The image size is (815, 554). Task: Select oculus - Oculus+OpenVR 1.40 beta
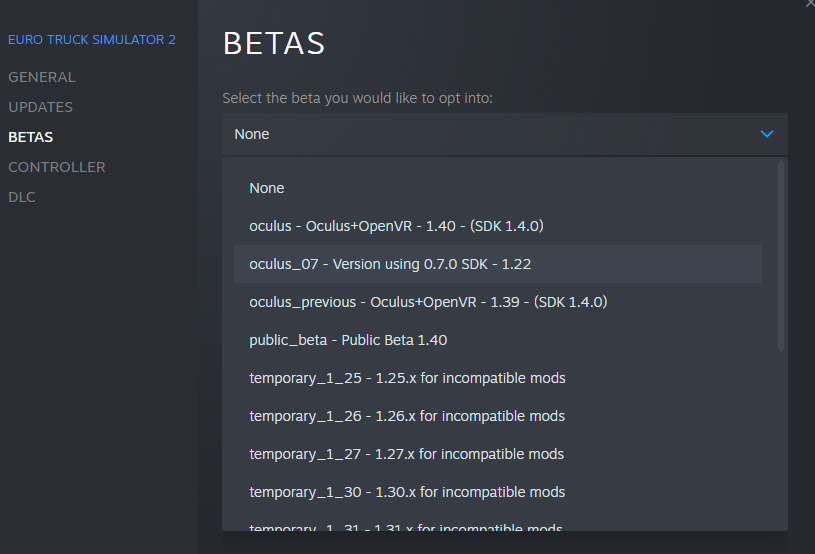click(x=498, y=226)
